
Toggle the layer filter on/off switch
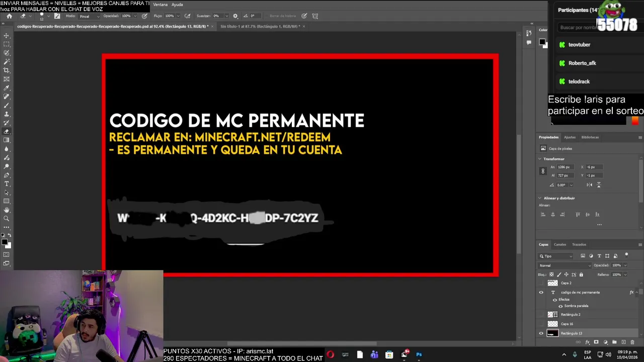click(626, 255)
